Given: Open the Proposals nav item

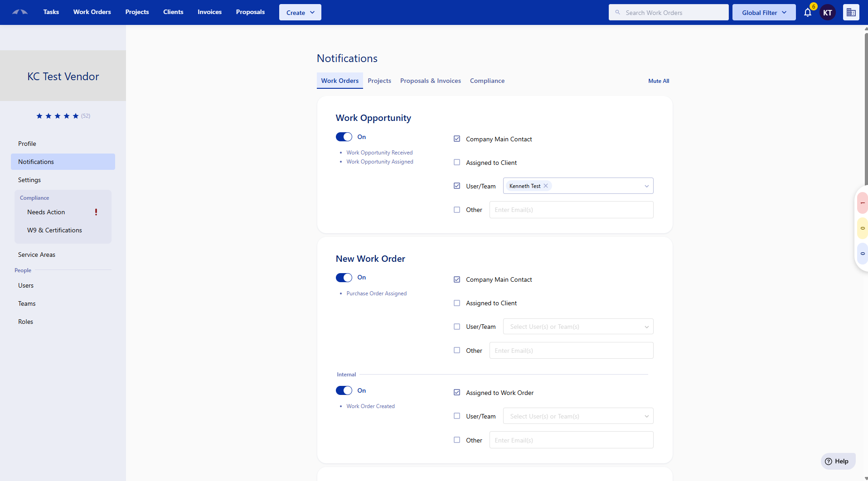Looking at the screenshot, I should point(250,12).
